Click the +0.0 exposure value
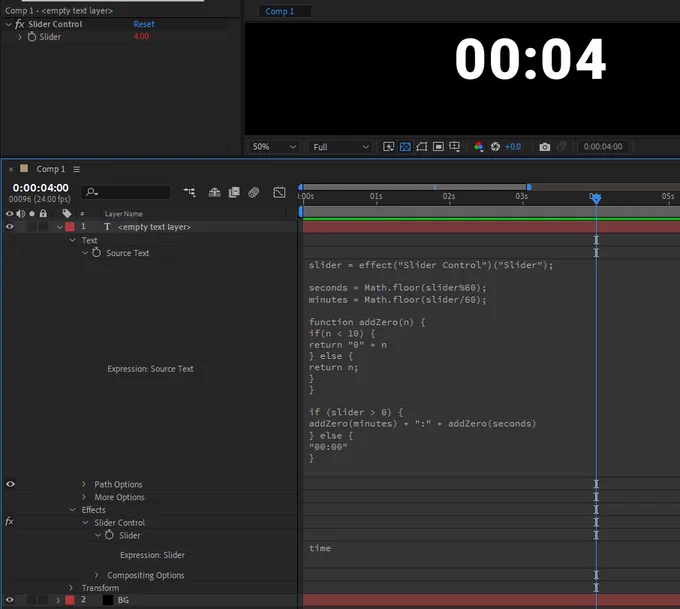This screenshot has height=609, width=680. pos(513,147)
